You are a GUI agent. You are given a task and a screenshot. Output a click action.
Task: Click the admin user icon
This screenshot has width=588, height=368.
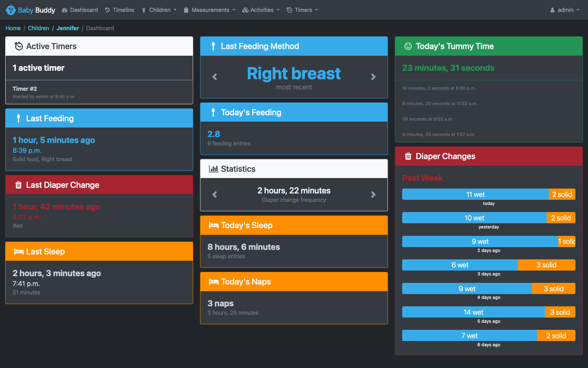pyautogui.click(x=552, y=10)
